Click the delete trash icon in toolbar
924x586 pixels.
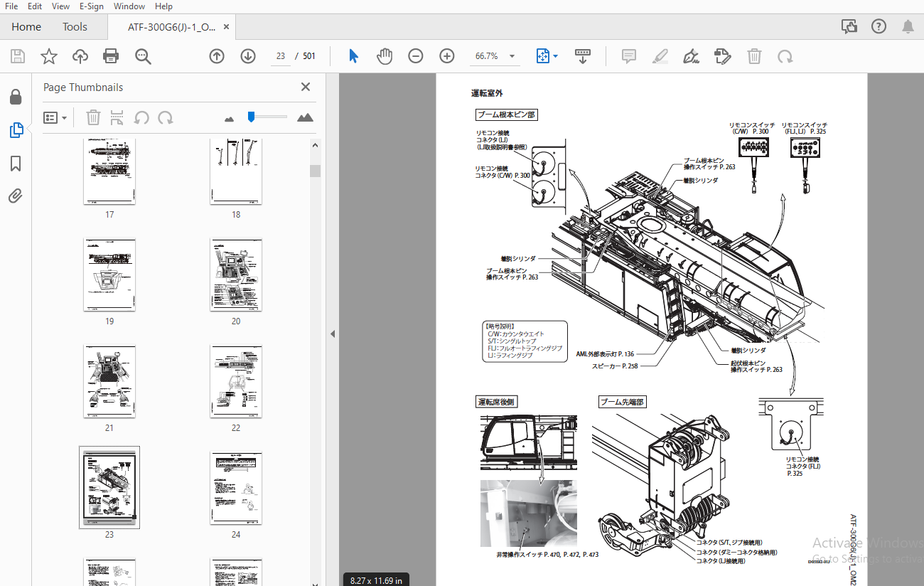[754, 56]
